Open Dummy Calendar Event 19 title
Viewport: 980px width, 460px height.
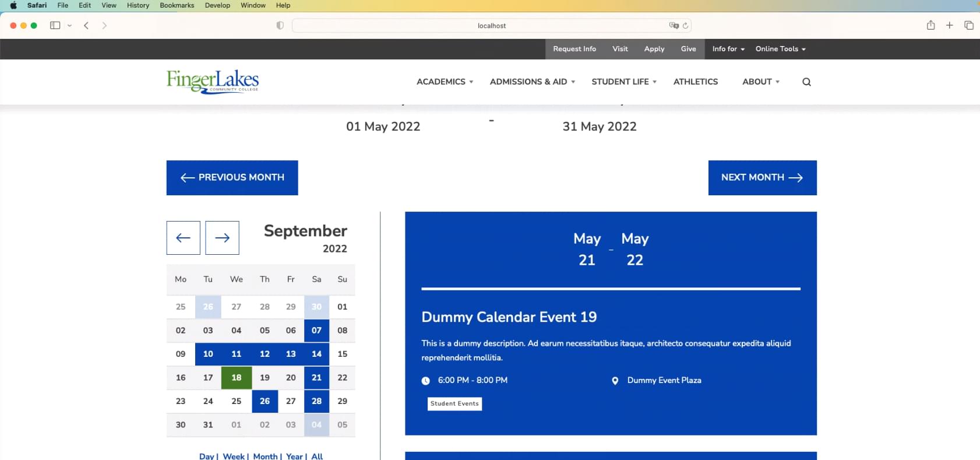pyautogui.click(x=509, y=317)
